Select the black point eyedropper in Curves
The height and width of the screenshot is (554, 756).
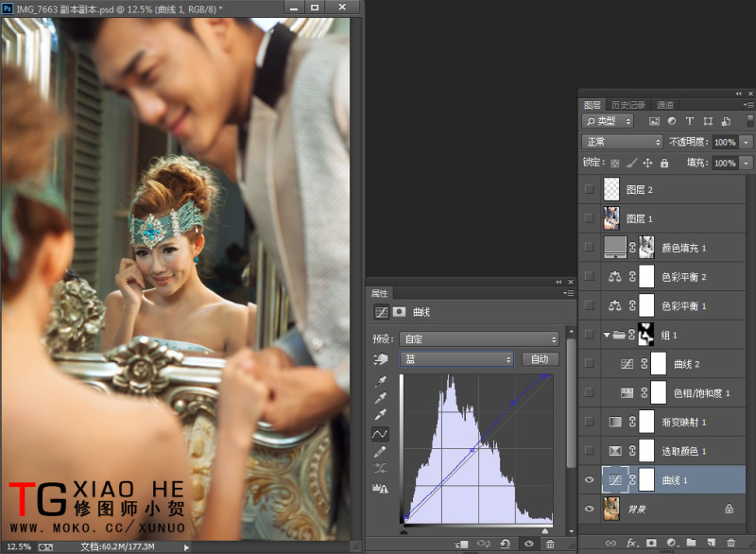(x=381, y=382)
